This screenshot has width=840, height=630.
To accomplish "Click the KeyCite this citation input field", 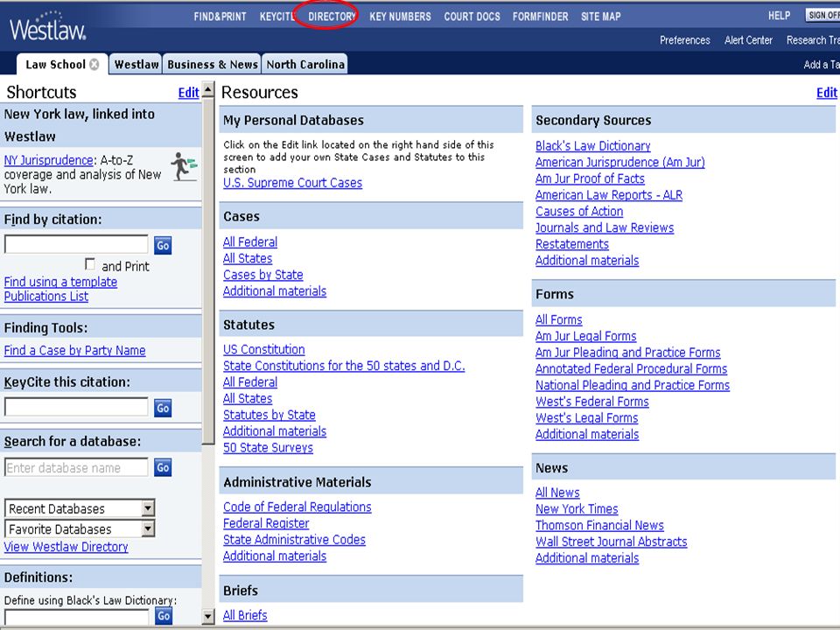I will (76, 407).
